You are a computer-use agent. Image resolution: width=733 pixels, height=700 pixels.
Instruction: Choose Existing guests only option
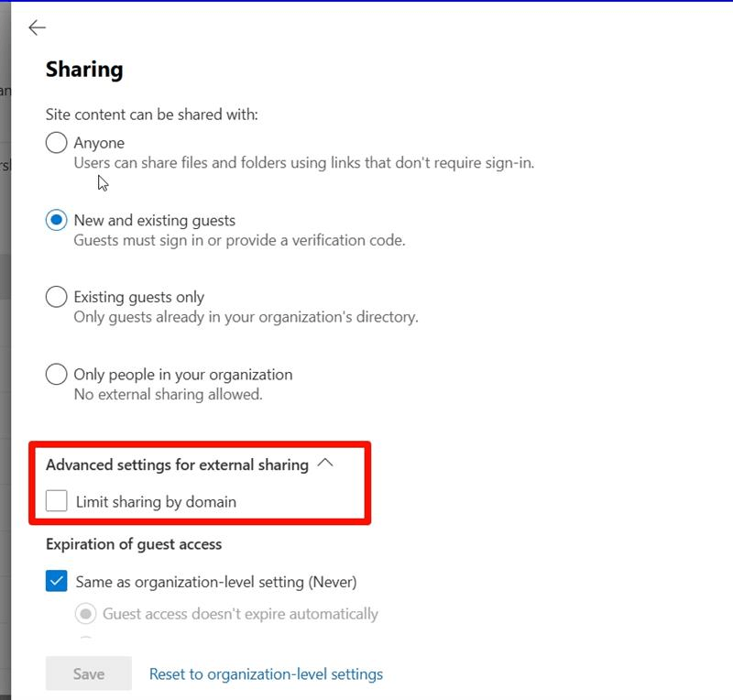coord(56,297)
